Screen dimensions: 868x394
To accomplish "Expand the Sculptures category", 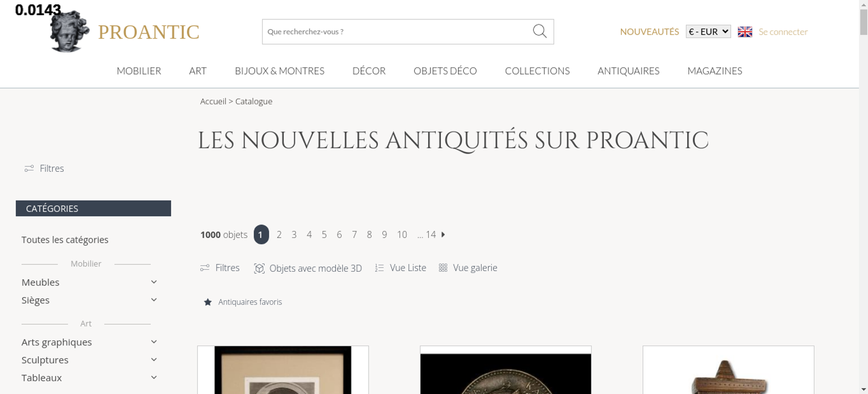I will click(x=154, y=360).
